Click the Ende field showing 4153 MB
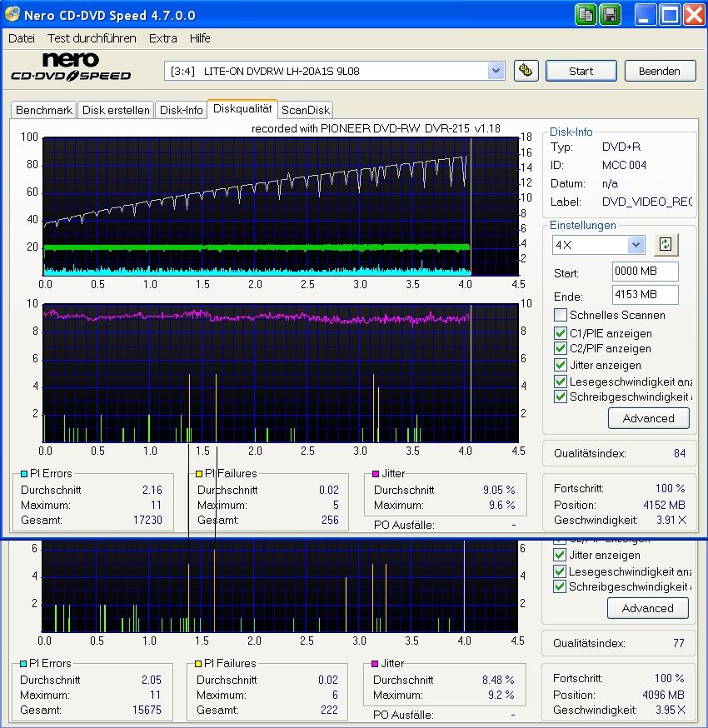This screenshot has height=728, width=708. [x=644, y=294]
